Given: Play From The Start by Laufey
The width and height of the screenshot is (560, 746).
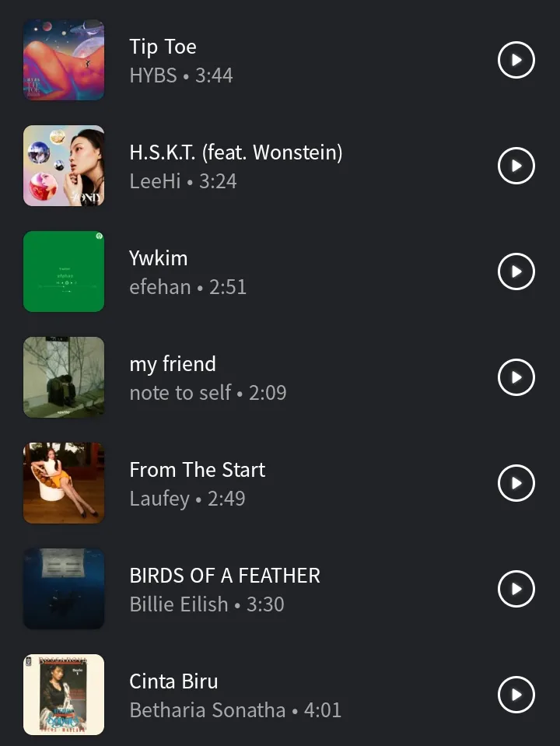Looking at the screenshot, I should point(516,483).
